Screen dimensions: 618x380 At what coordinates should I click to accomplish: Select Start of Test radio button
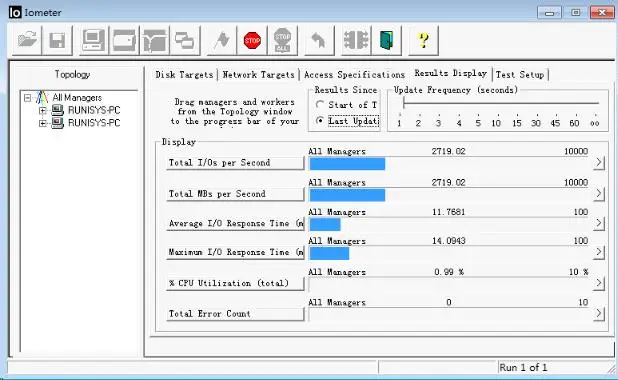pos(320,105)
